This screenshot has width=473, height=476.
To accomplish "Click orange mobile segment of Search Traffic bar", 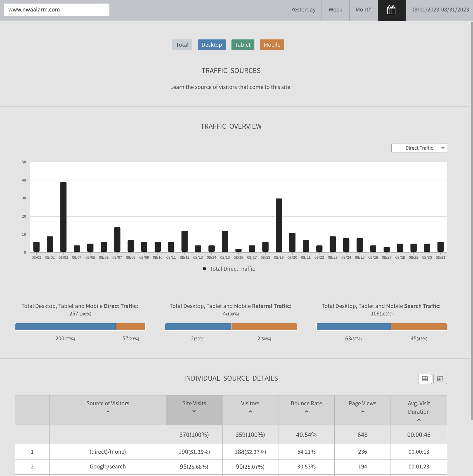I will click(x=419, y=327).
